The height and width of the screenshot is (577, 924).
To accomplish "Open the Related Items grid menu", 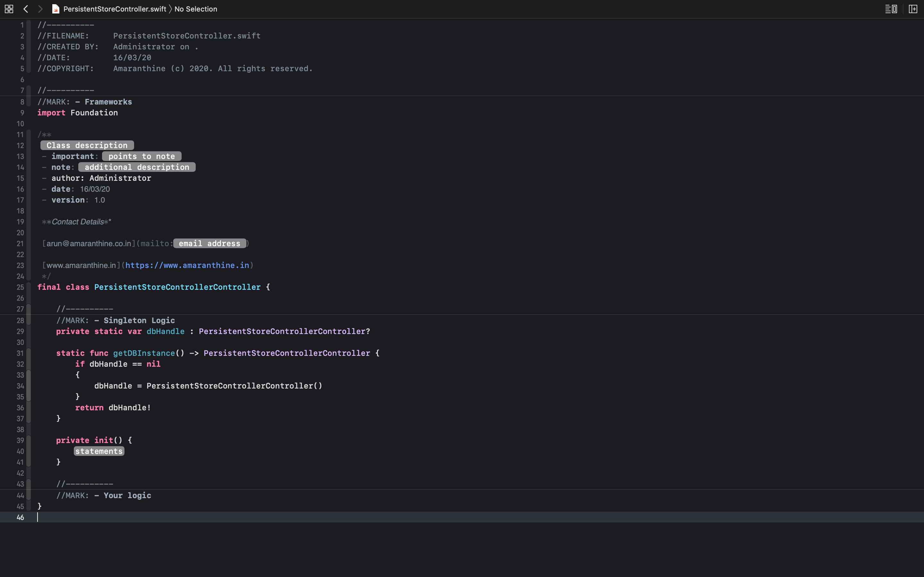I will pyautogui.click(x=9, y=9).
